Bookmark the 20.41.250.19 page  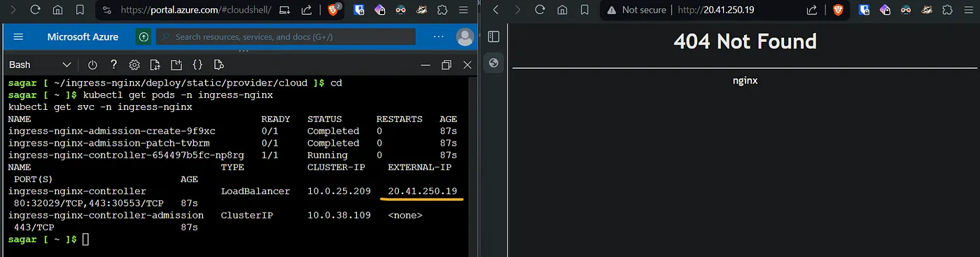[585, 11]
